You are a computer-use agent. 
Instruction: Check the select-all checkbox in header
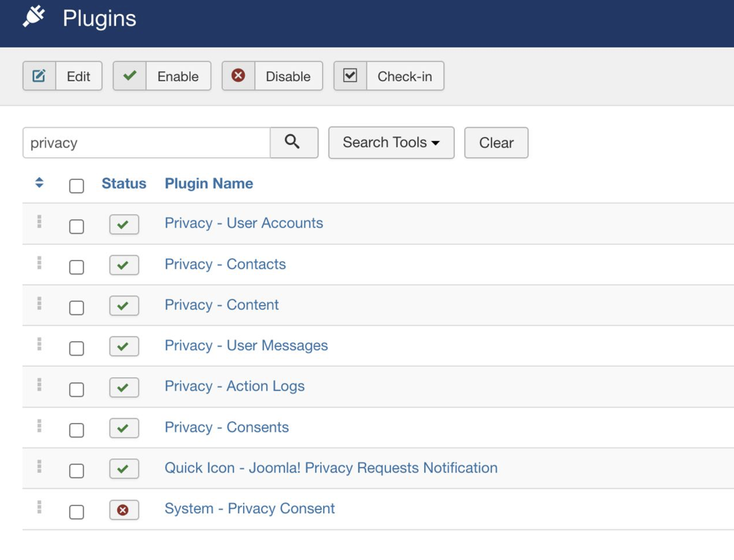click(76, 186)
